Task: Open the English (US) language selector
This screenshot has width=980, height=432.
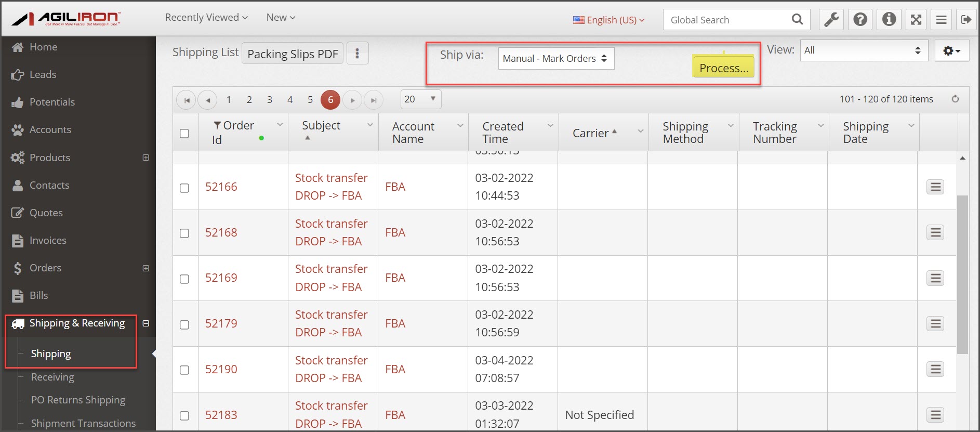Action: 609,20
